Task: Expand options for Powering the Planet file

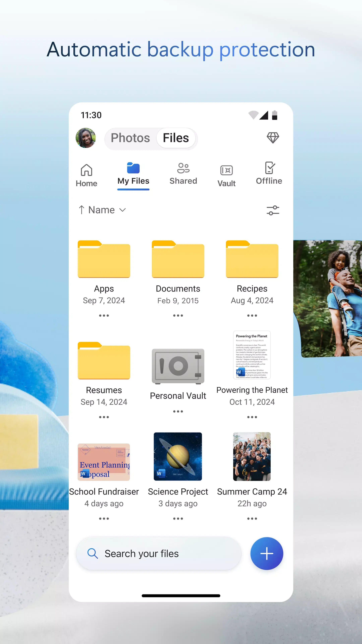Action: (252, 417)
